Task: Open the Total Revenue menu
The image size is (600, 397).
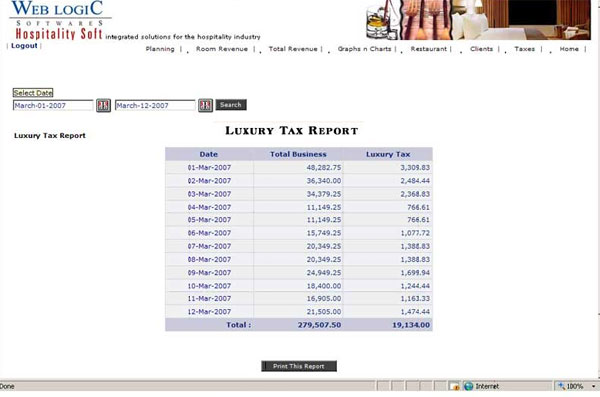Action: 293,49
